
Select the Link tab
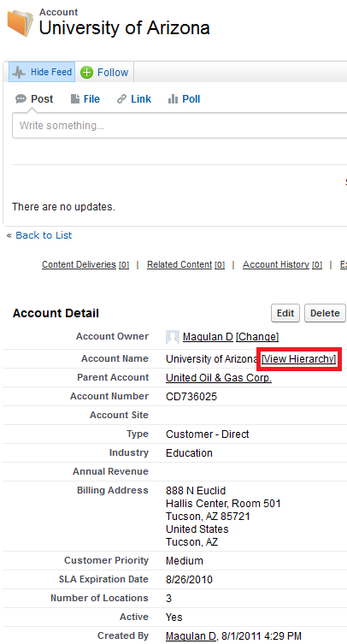[x=134, y=99]
